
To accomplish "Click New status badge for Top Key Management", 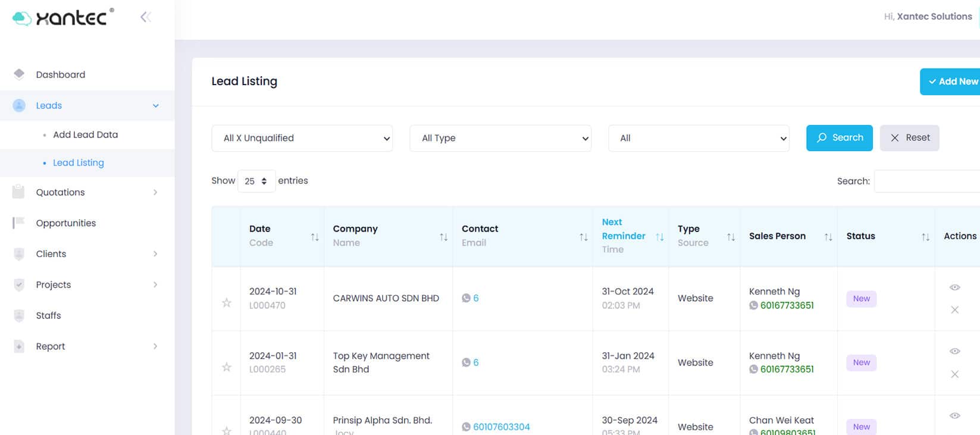I will [x=861, y=362].
